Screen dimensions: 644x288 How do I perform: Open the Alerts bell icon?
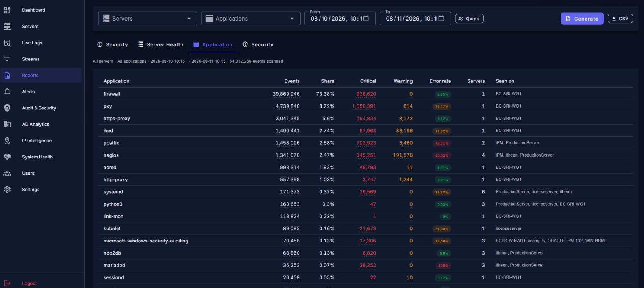click(7, 92)
